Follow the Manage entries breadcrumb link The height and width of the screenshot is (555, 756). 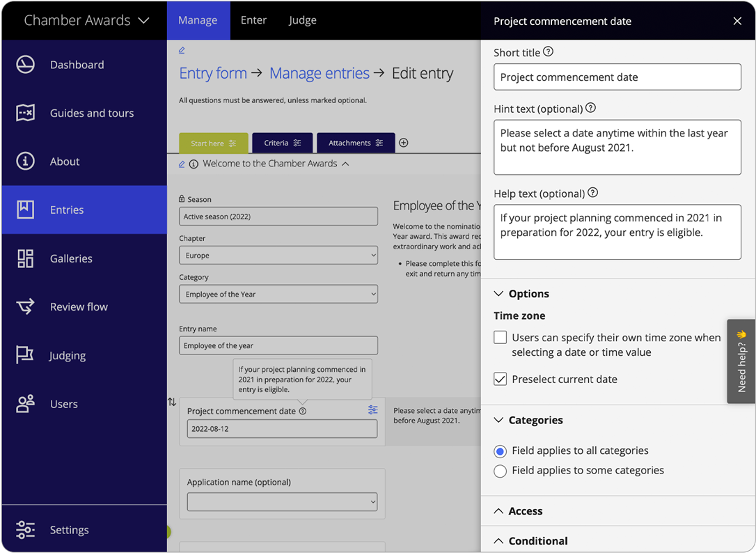320,73
